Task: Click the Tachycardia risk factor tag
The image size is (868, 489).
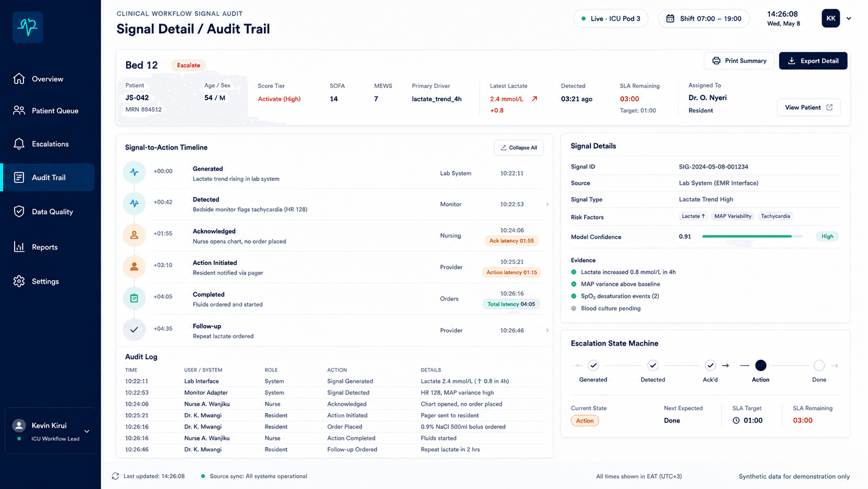Action: click(775, 216)
